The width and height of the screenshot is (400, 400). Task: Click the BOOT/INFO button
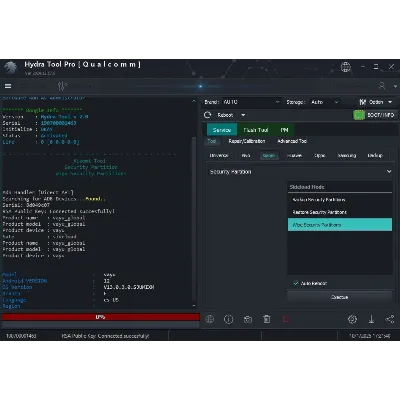tap(374, 115)
